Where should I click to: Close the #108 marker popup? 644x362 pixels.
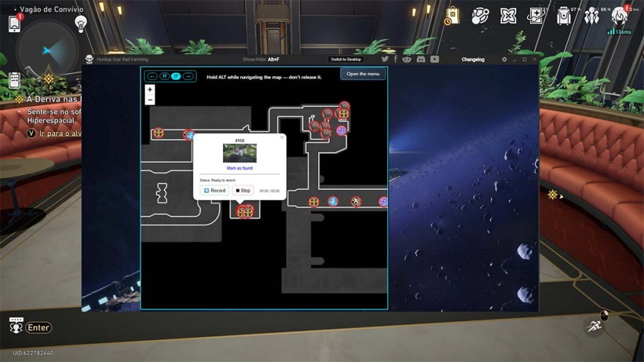tap(282, 138)
